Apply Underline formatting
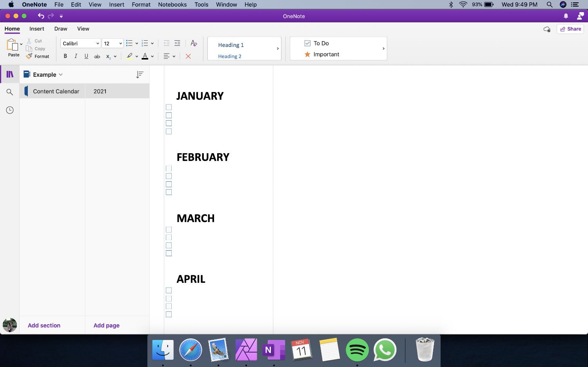Viewport: 588px width, 367px height. point(86,56)
